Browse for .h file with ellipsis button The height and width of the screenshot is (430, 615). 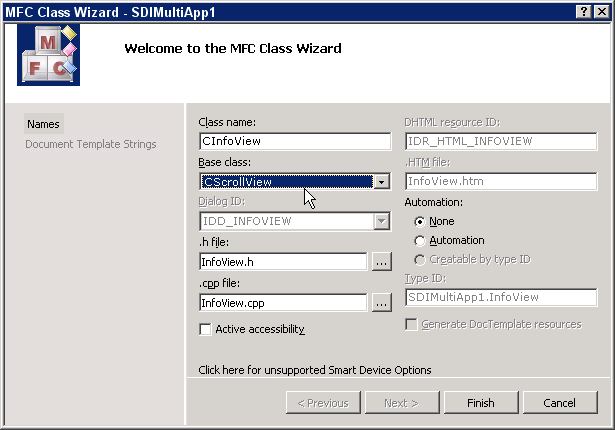coord(382,262)
